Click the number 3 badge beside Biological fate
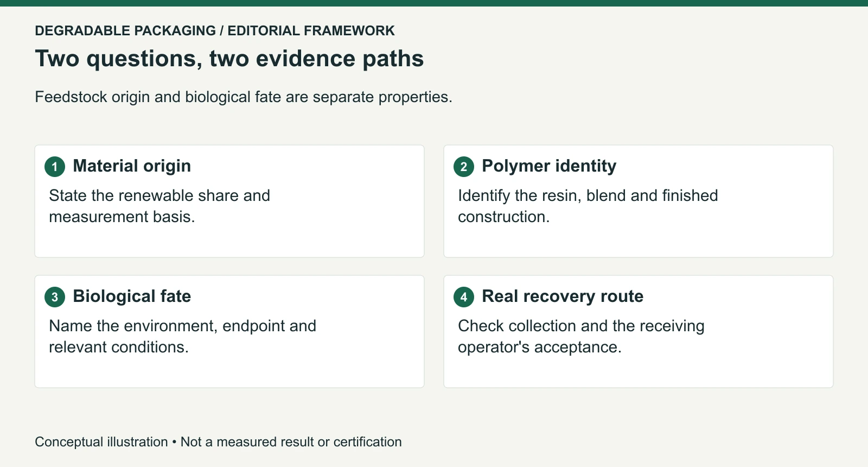 click(x=55, y=296)
